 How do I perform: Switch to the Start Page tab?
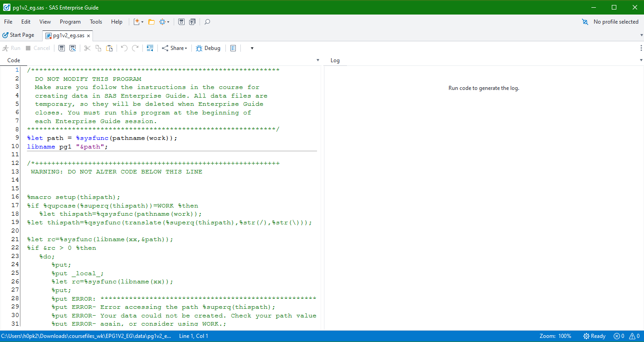19,35
